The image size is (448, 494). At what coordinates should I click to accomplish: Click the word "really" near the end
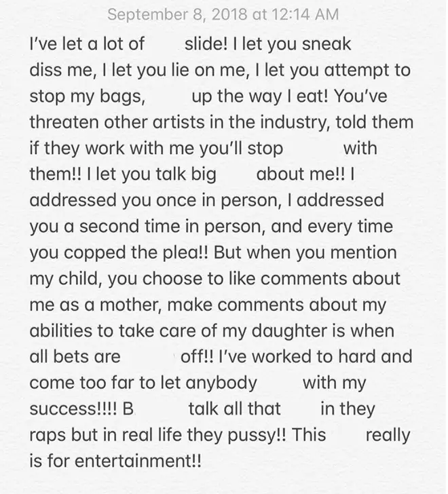pyautogui.click(x=388, y=436)
